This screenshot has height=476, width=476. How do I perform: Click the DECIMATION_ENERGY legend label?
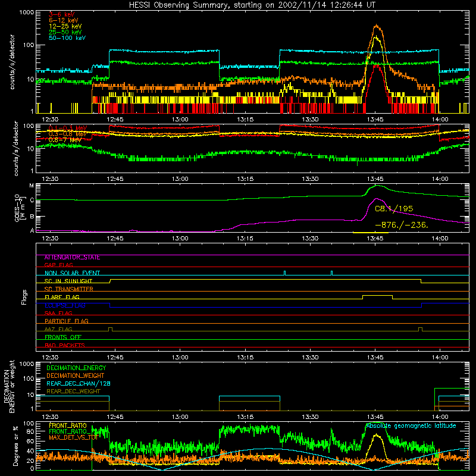pyautogui.click(x=76, y=368)
